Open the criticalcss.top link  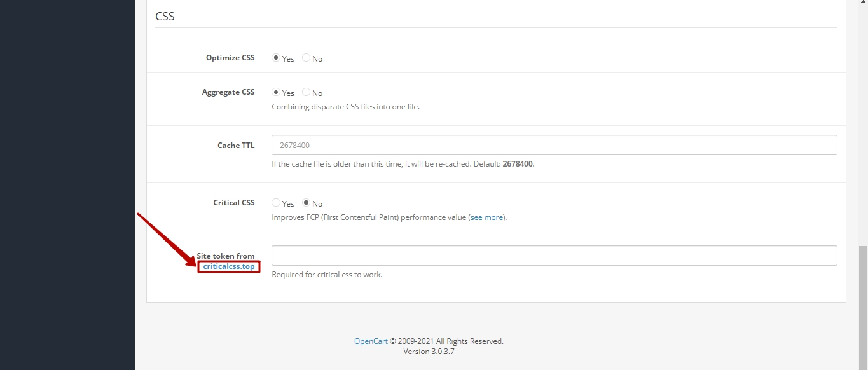click(229, 266)
